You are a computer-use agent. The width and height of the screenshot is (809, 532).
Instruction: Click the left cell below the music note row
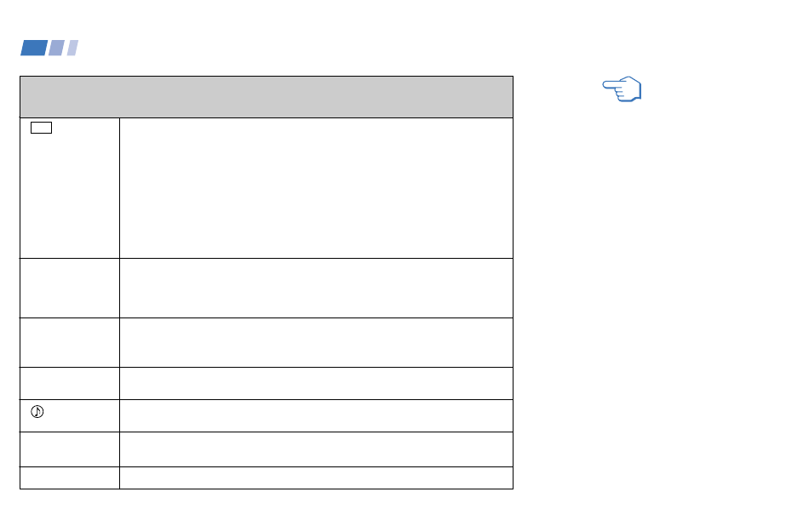(x=70, y=449)
